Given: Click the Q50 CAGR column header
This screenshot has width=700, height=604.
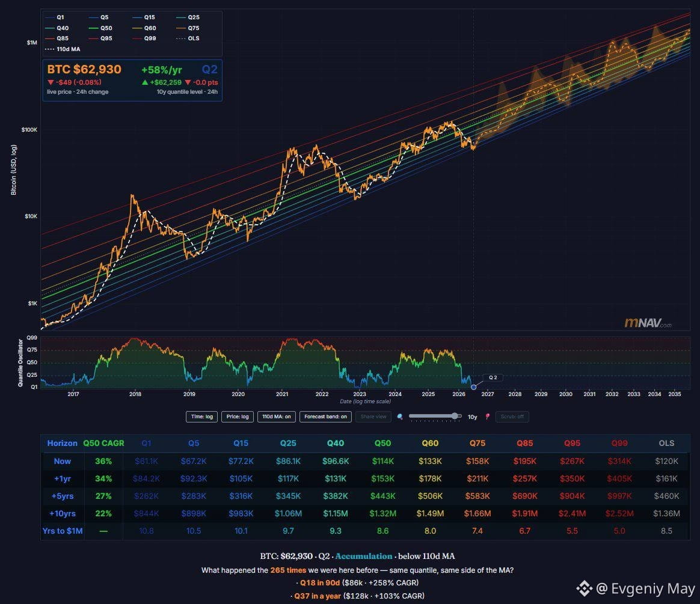Looking at the screenshot, I should coord(103,443).
